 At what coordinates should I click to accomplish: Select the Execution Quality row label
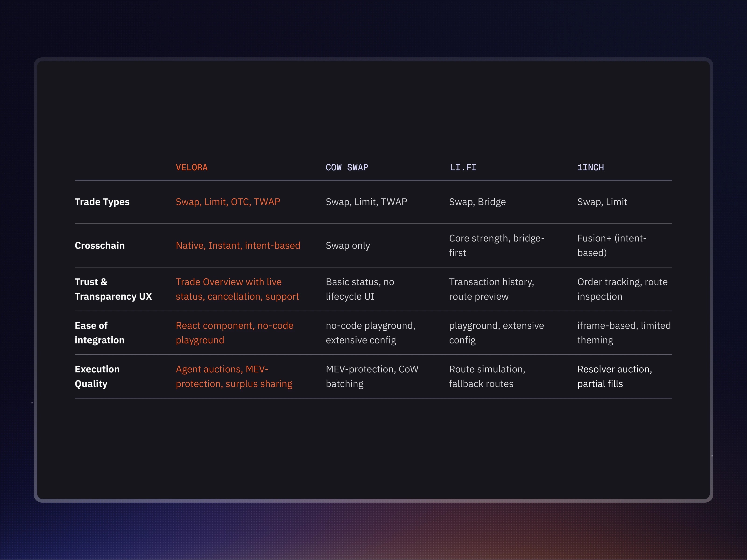(97, 376)
